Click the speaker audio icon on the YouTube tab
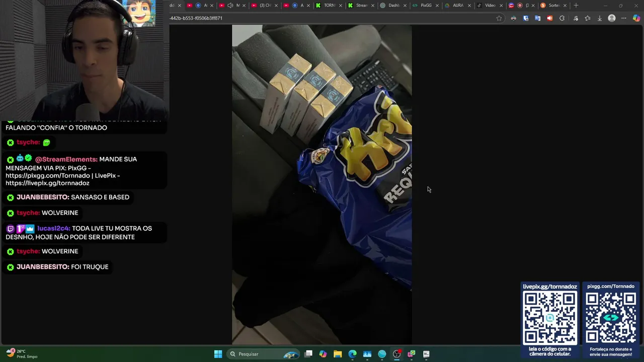The width and height of the screenshot is (644, 362). [x=230, y=6]
